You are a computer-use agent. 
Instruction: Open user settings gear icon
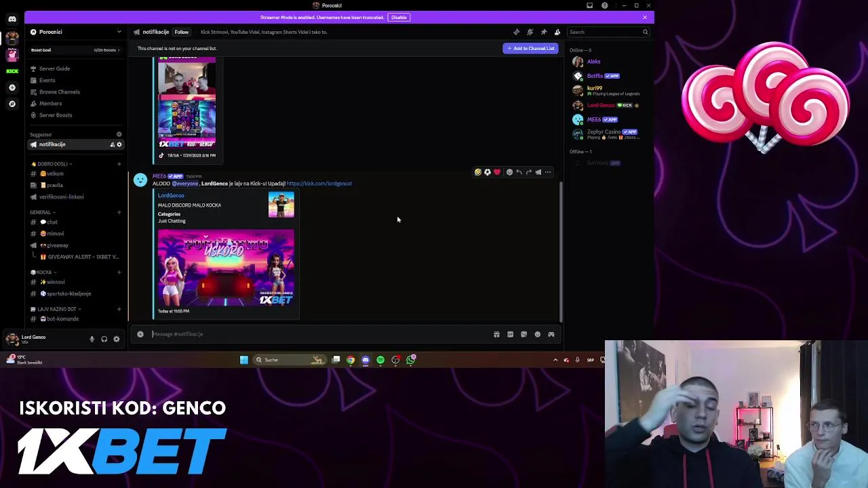[x=117, y=339]
